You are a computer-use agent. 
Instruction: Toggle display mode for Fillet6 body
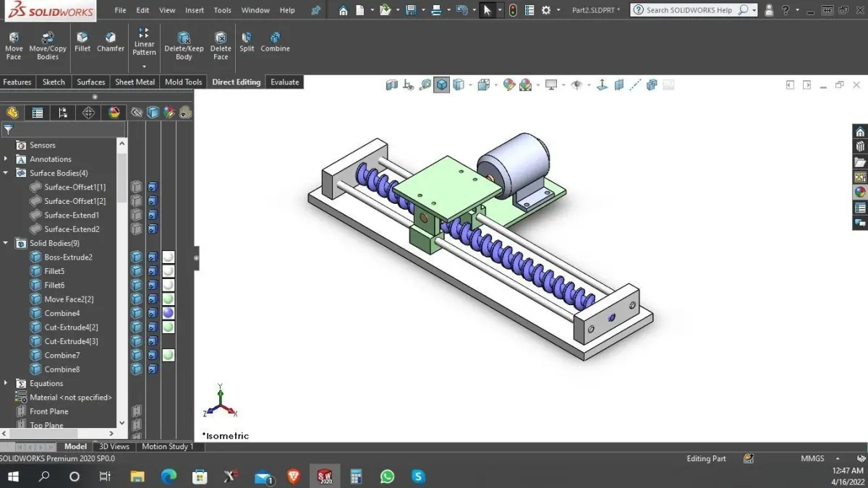tap(153, 285)
